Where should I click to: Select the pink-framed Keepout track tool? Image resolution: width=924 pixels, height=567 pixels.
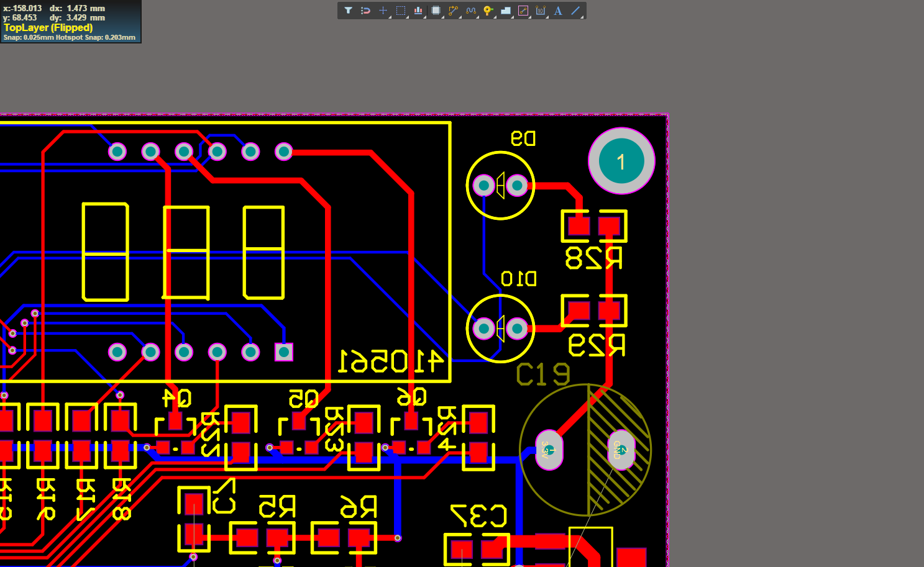click(523, 11)
